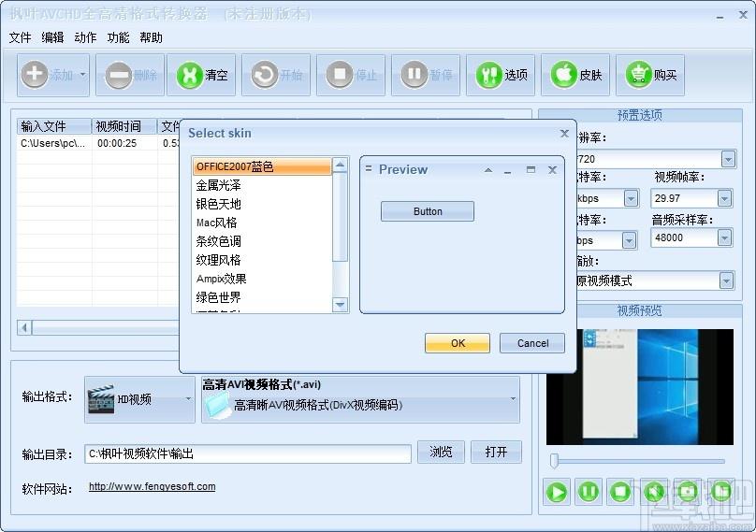Confirm skin selection with OK
756x532 pixels.
click(458, 343)
